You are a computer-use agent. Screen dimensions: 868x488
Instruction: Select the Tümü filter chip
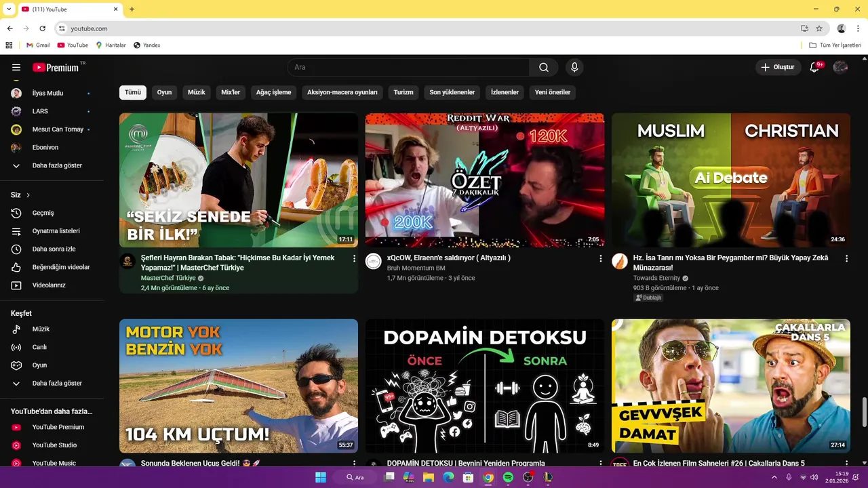pos(133,92)
